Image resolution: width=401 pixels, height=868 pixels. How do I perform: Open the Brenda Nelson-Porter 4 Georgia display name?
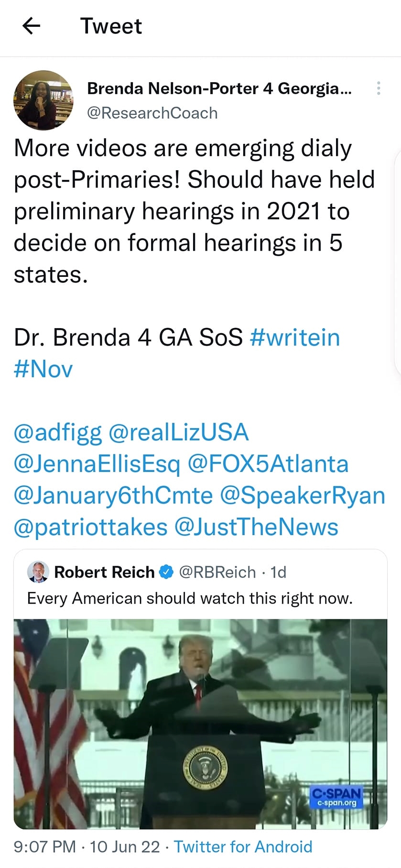(219, 88)
